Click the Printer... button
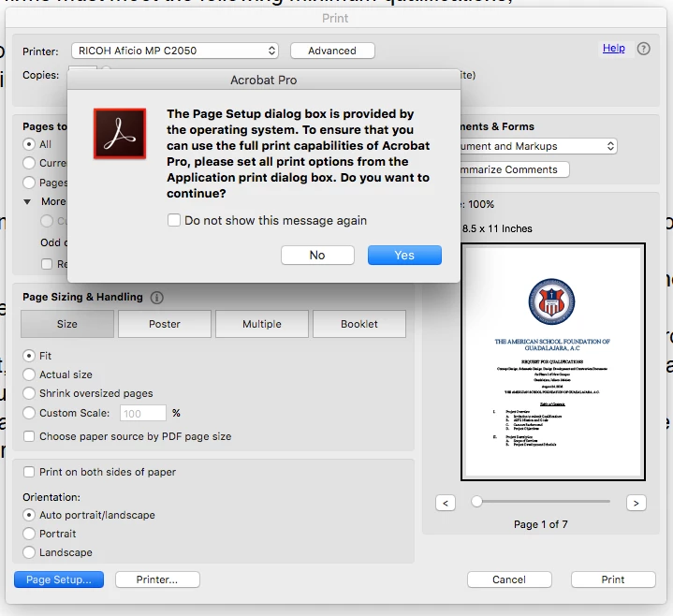Viewport: 673px width, 616px height. (x=157, y=579)
